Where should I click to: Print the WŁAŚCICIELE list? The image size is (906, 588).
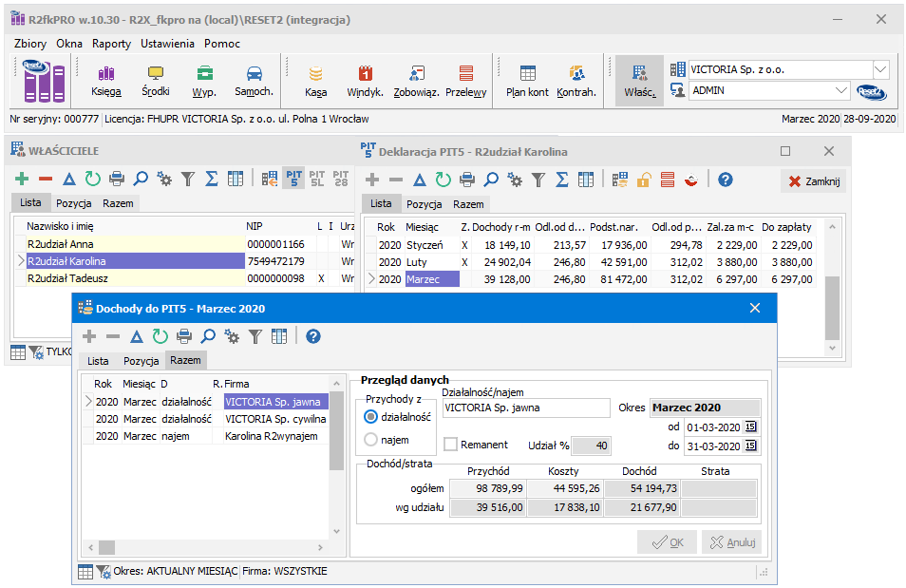(x=117, y=180)
